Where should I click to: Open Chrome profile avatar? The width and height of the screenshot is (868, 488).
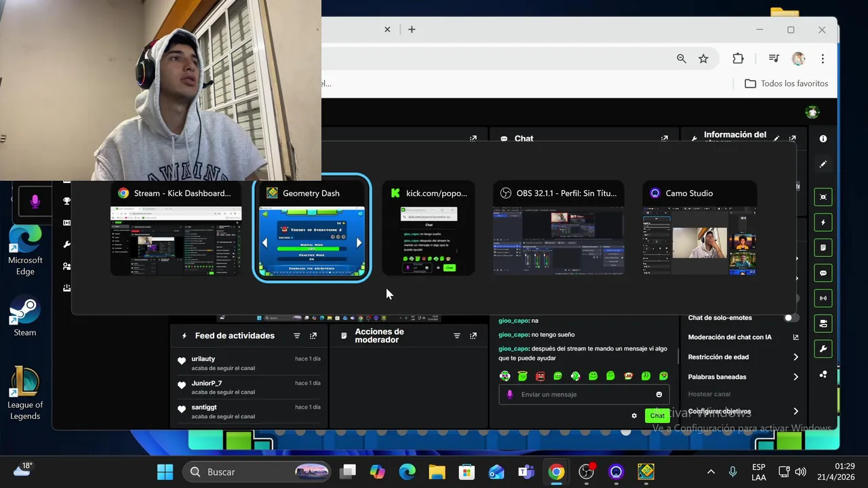pyautogui.click(x=798, y=59)
